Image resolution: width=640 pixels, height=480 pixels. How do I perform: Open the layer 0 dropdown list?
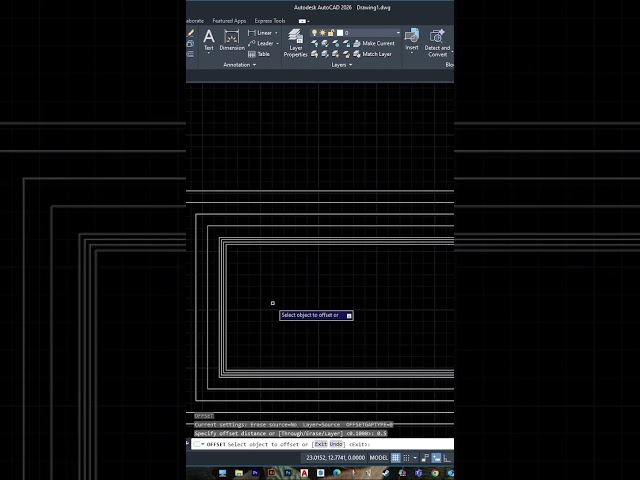click(x=398, y=33)
